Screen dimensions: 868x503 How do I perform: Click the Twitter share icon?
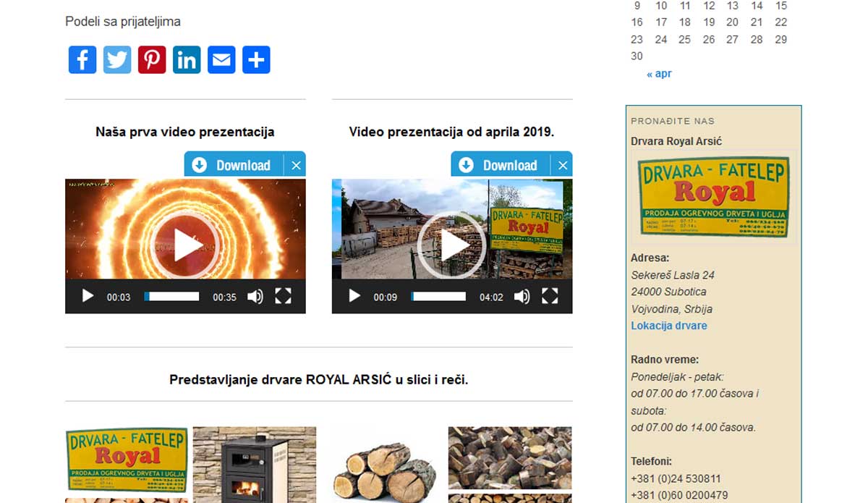117,60
